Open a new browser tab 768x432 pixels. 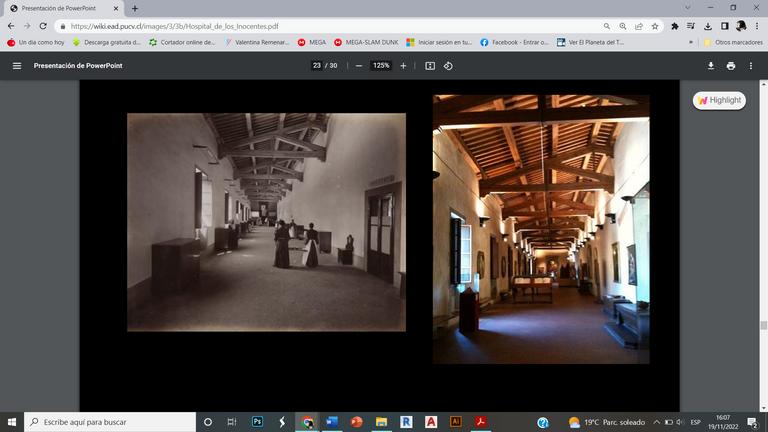point(135,8)
